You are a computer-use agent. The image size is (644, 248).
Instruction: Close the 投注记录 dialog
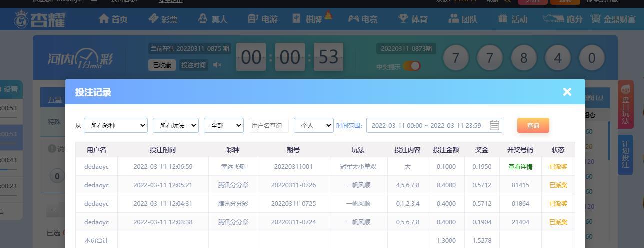point(567,92)
